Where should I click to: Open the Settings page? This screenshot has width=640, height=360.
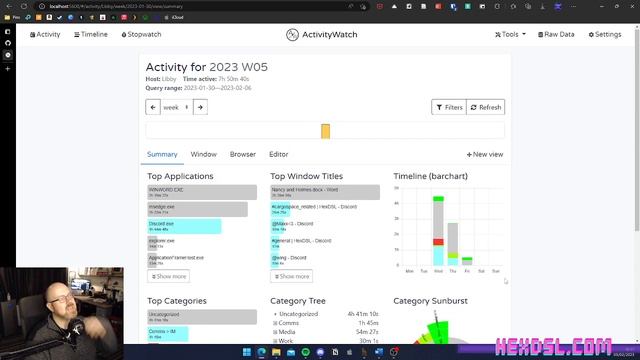coord(605,34)
